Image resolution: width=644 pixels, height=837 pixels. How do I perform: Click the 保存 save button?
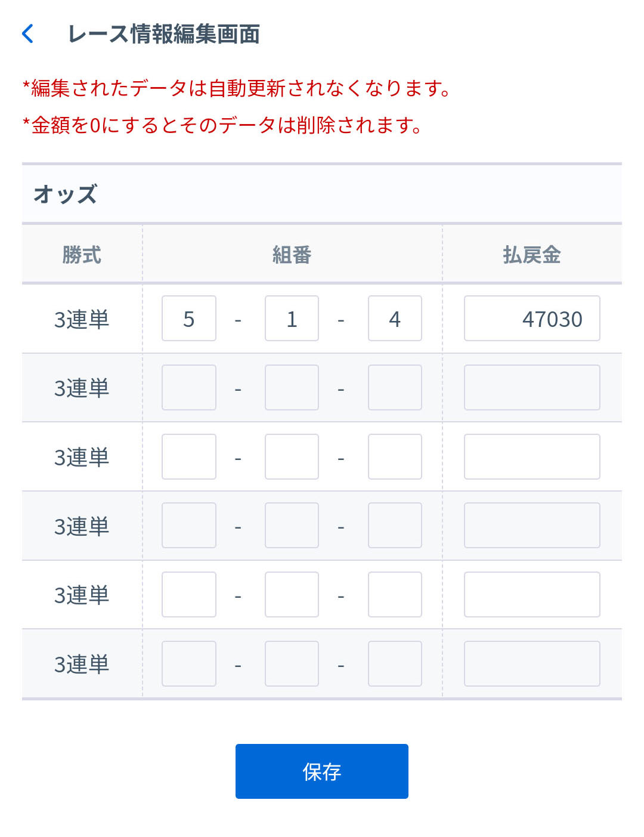coord(321,771)
